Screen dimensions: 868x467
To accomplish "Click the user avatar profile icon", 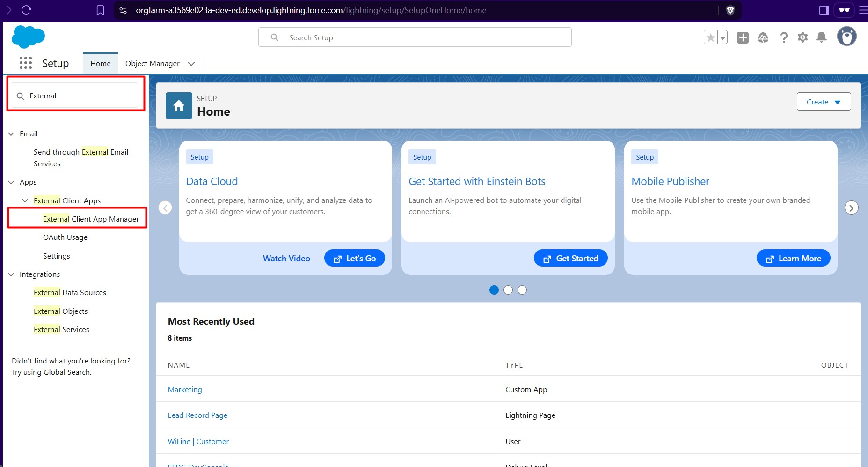I will (847, 36).
